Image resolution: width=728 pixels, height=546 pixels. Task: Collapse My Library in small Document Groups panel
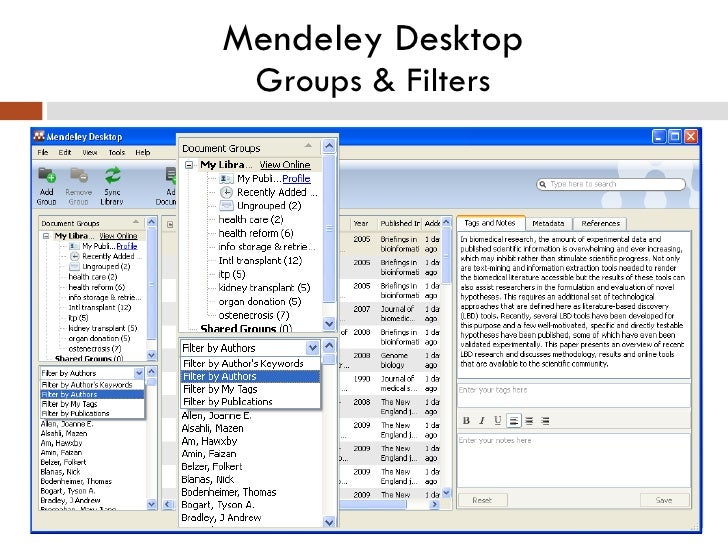click(46, 236)
